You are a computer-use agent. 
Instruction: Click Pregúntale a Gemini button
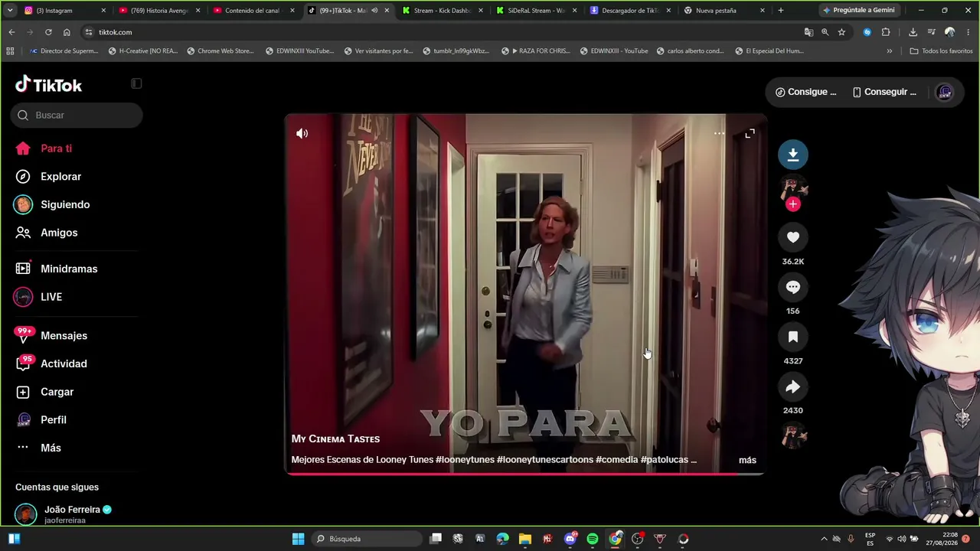click(x=858, y=11)
